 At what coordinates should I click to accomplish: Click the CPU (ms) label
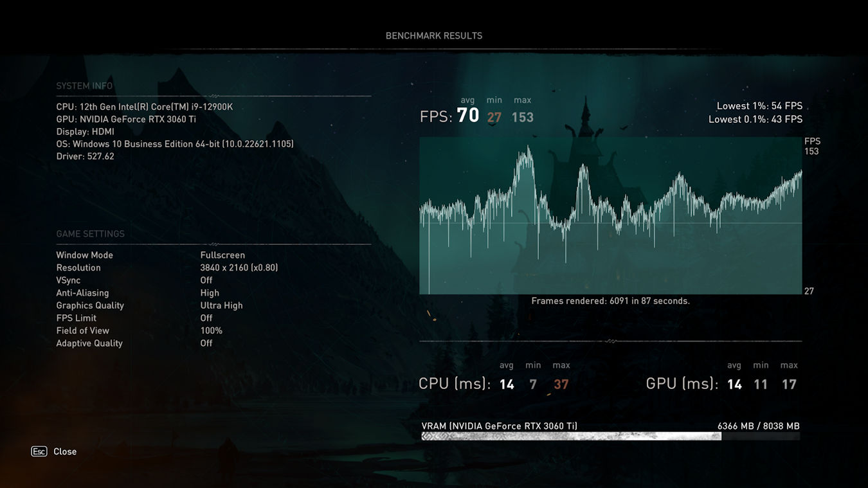[455, 384]
